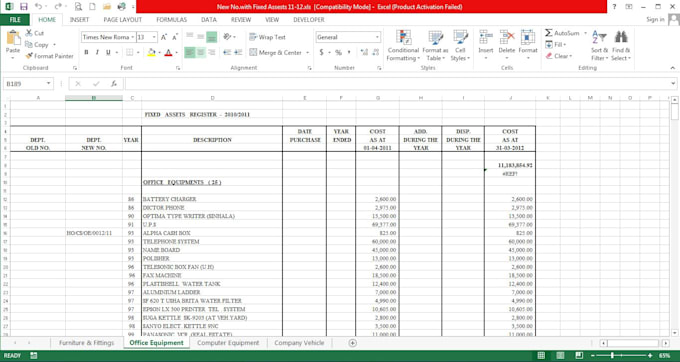Apply the Percent Style format
The height and width of the screenshot is (362, 680).
pos(338,52)
